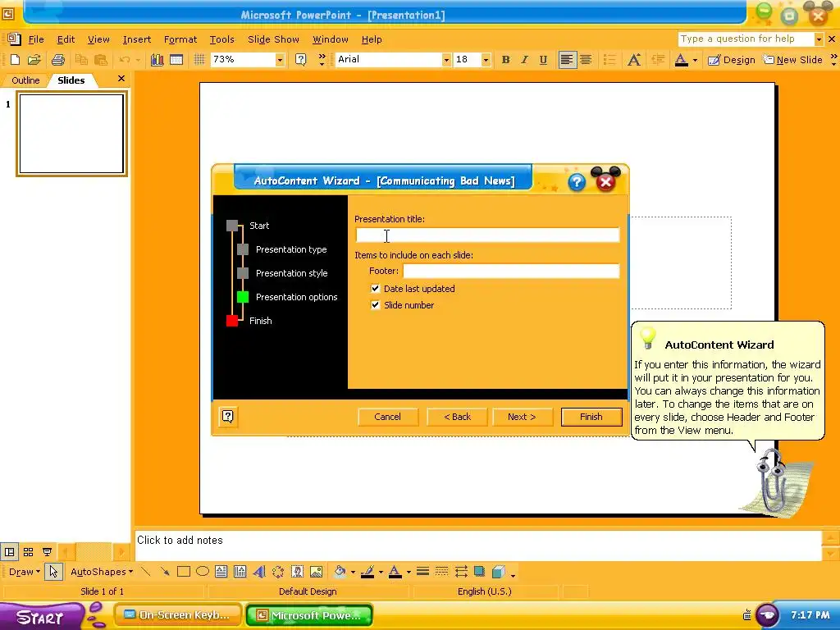The height and width of the screenshot is (630, 840).
Task: Toggle the Show/Hide Grid icon
Action: (199, 59)
